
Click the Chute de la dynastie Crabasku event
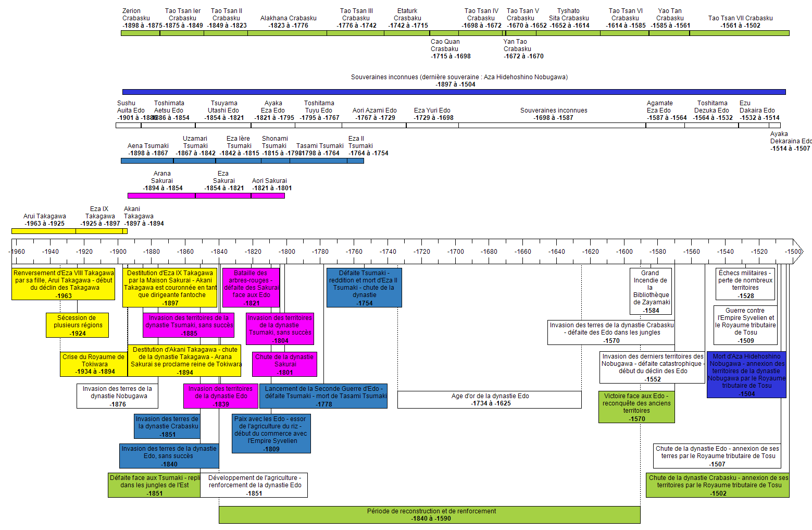pyautogui.click(x=718, y=485)
